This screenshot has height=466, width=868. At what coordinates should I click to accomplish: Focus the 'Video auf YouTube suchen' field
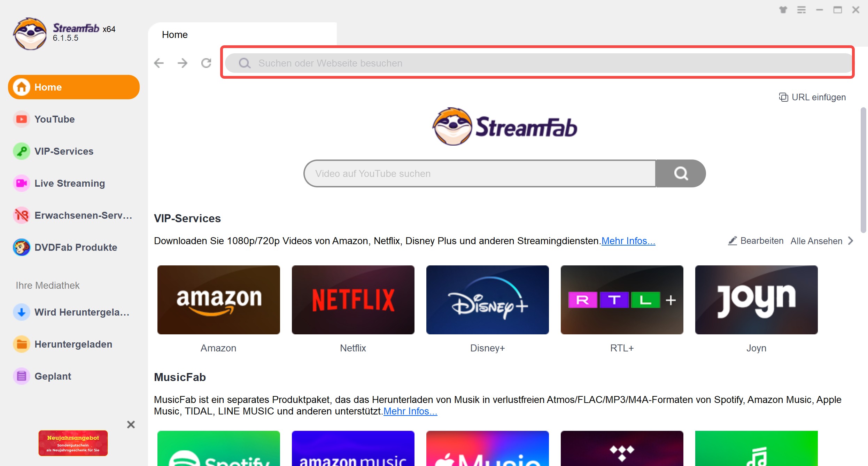tap(480, 173)
